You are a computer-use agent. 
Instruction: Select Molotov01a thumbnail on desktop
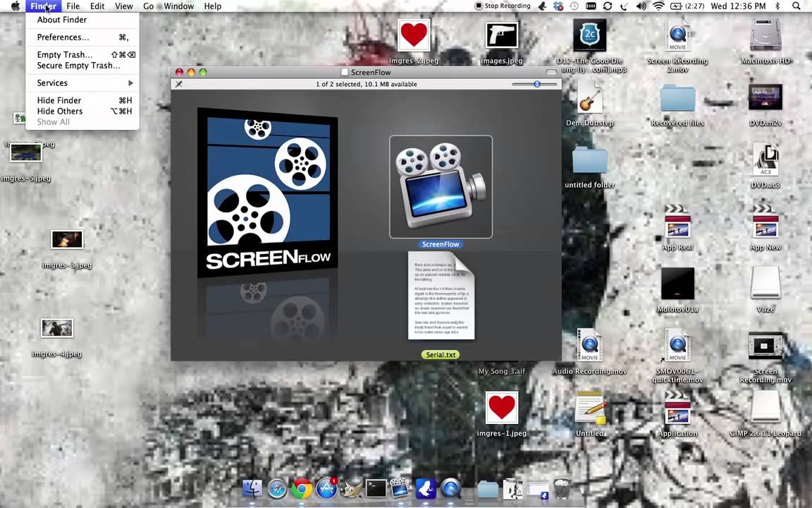tap(677, 283)
